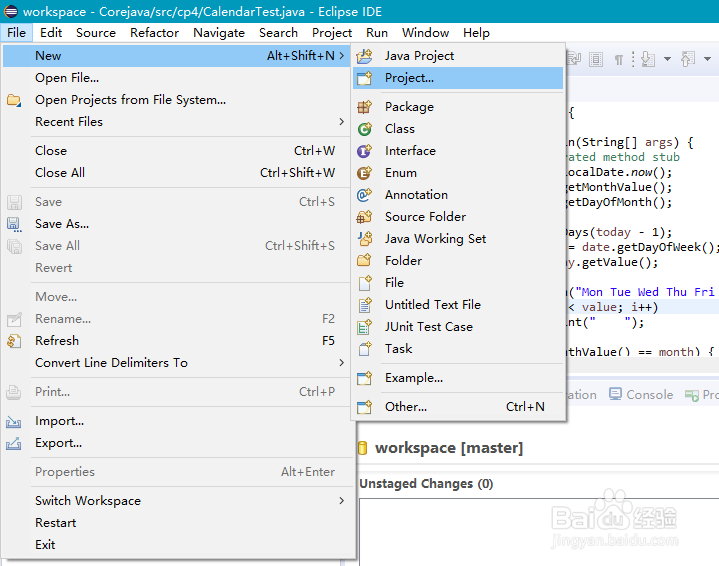
Task: Click the Save All menu entry
Action: point(176,246)
